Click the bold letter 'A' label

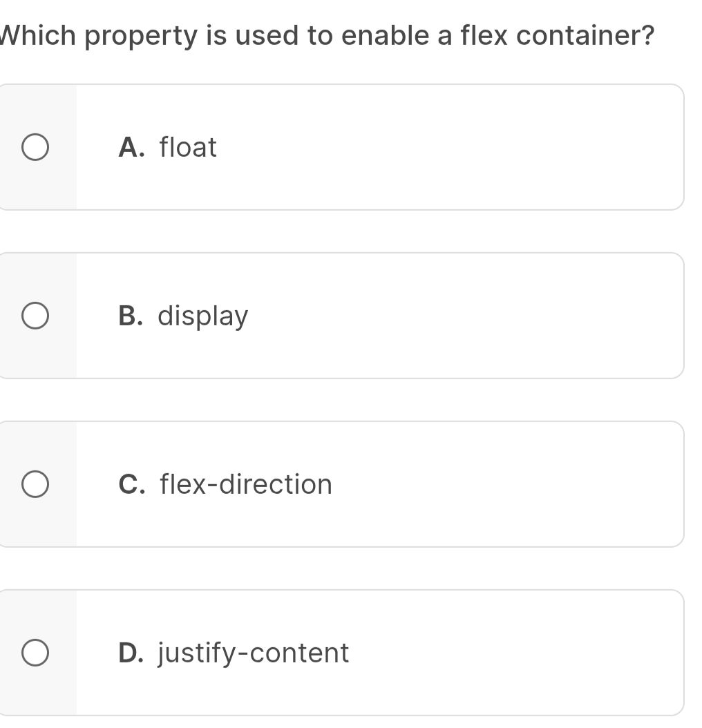(x=131, y=146)
